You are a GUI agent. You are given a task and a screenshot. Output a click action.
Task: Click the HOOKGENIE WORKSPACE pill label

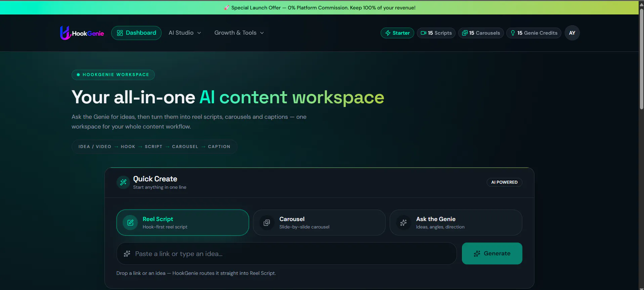pos(113,75)
